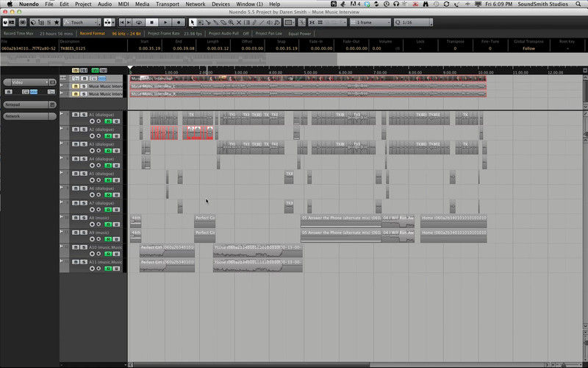Choose the Erase tool

tap(223, 23)
